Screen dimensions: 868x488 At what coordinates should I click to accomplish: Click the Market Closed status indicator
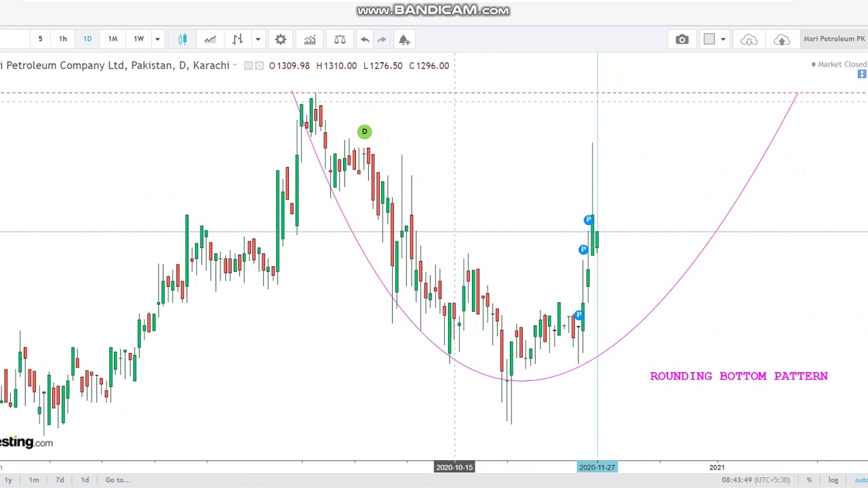click(x=839, y=64)
